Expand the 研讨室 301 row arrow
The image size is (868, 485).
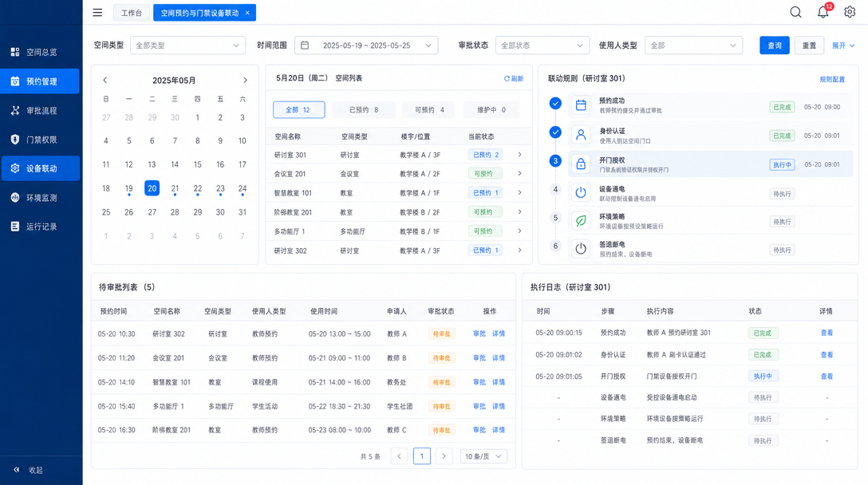(x=519, y=155)
